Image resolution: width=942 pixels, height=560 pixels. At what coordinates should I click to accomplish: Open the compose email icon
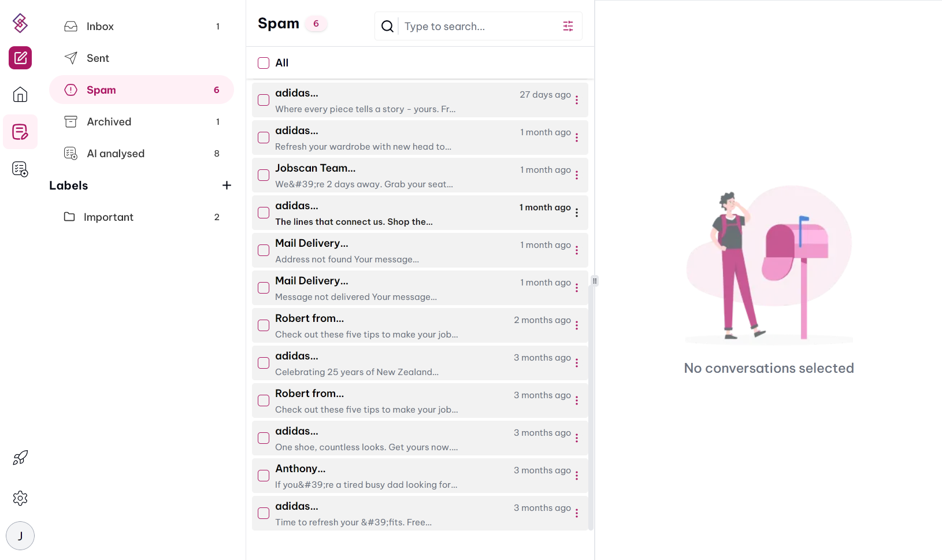pyautogui.click(x=20, y=58)
